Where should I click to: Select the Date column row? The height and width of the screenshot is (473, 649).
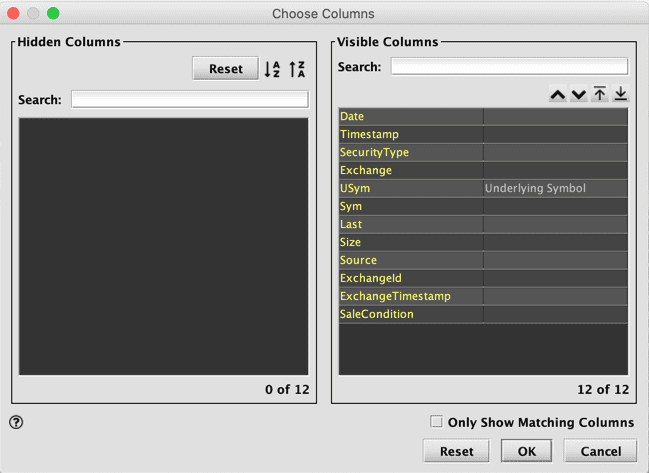point(410,117)
